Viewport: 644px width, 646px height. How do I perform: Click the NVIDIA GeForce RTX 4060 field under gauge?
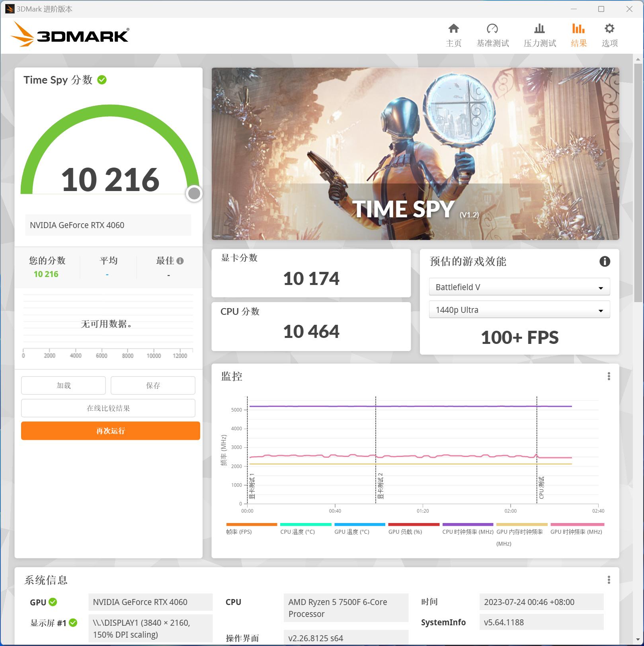pyautogui.click(x=108, y=225)
